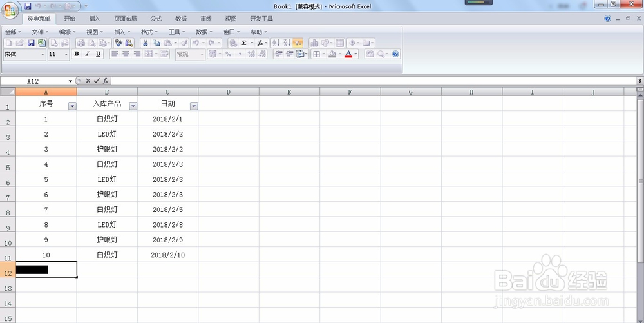Image resolution: width=644 pixels, height=323 pixels.
Task: Click the AutoSum sigma icon
Action: point(244,43)
